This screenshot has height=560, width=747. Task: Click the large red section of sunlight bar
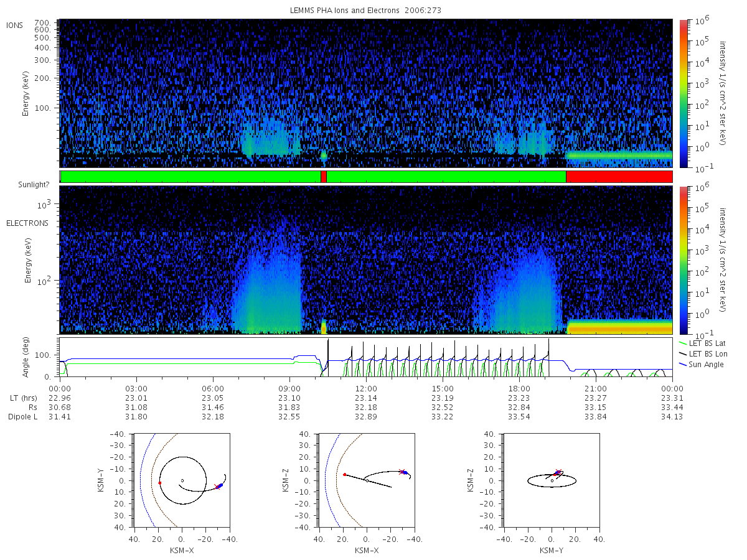pos(619,177)
